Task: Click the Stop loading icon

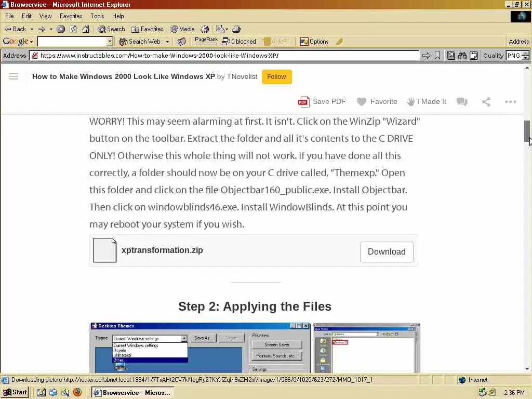Action: click(61, 29)
